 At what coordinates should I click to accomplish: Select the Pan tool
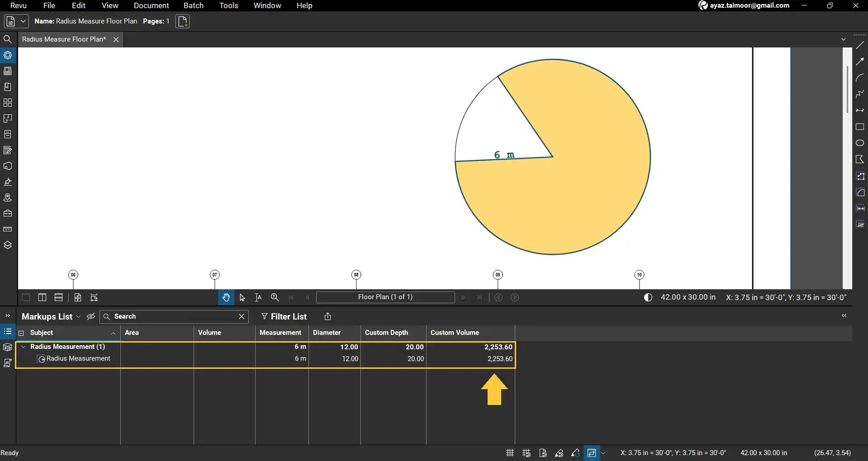225,297
